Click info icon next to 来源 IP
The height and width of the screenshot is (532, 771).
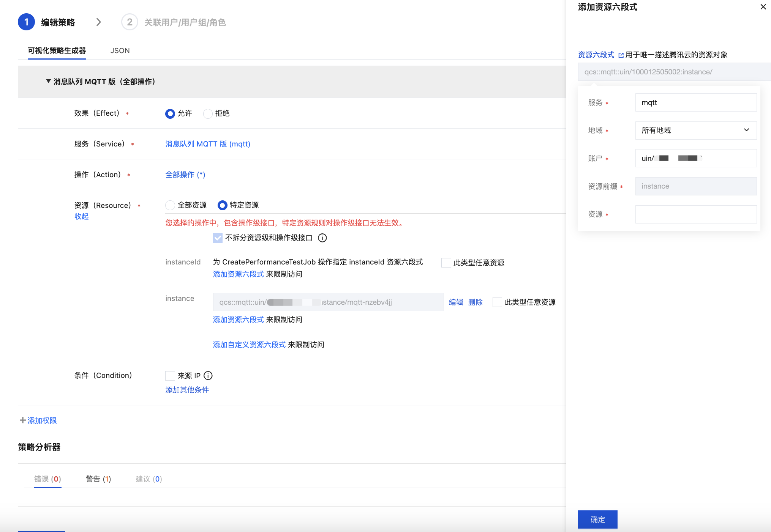208,376
